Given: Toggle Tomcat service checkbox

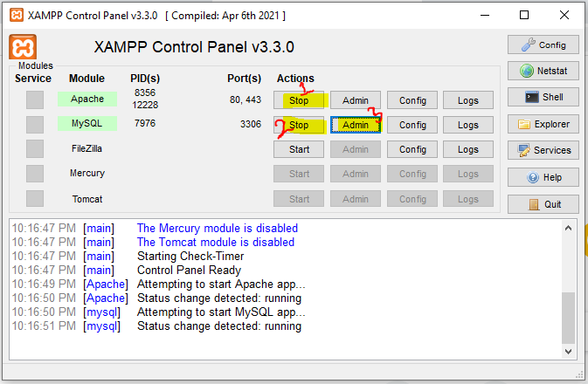Looking at the screenshot, I should tap(35, 199).
